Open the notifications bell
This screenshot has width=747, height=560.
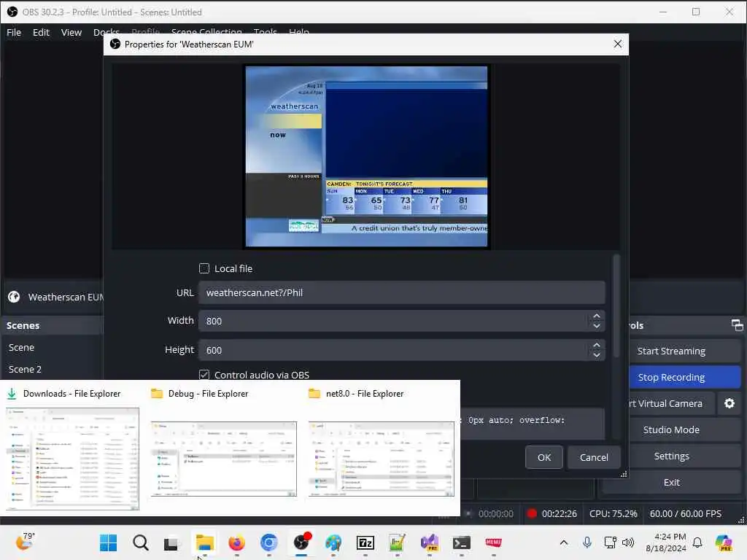click(x=697, y=542)
